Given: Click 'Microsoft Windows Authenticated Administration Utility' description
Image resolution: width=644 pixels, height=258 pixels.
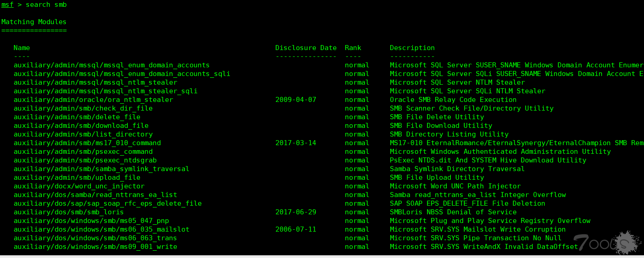Looking at the screenshot, I should (500, 152).
